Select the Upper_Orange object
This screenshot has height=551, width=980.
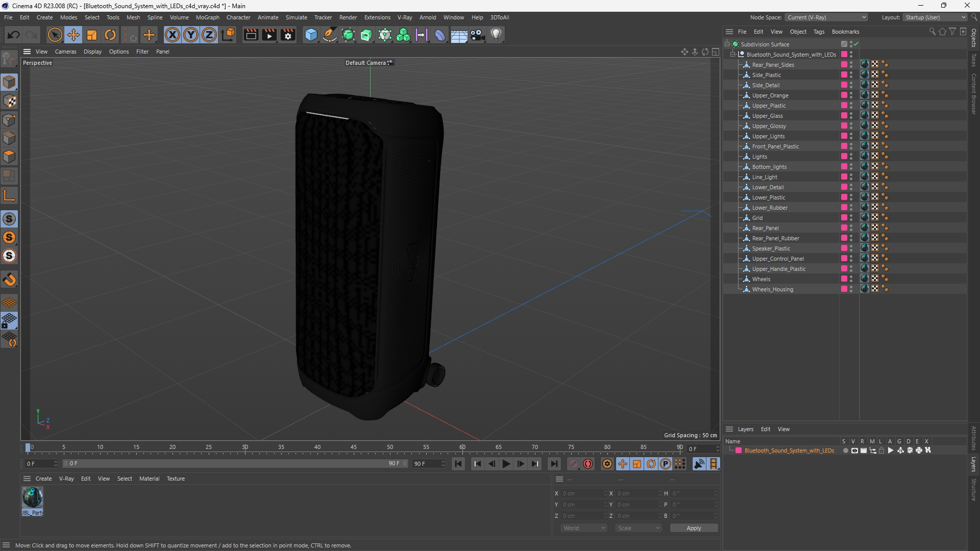(770, 95)
